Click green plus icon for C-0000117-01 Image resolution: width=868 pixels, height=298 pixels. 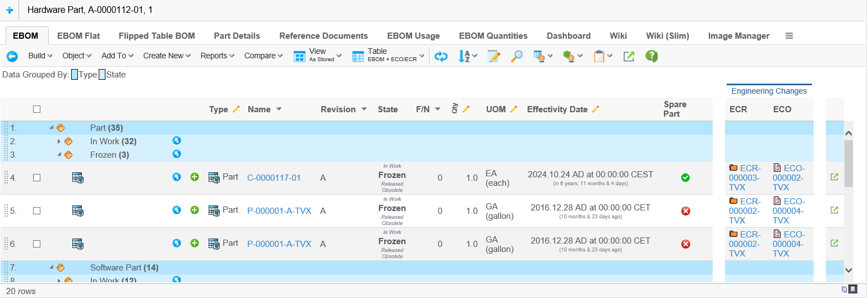point(195,178)
